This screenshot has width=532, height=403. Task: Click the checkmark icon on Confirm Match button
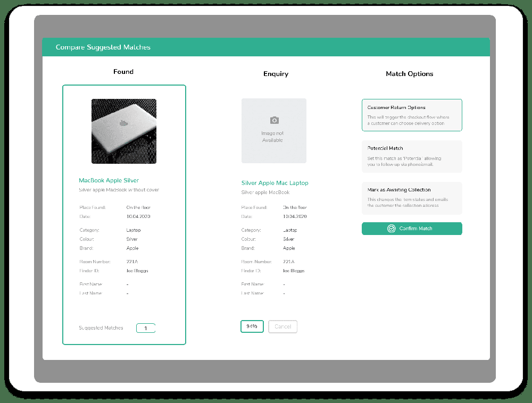click(x=391, y=229)
